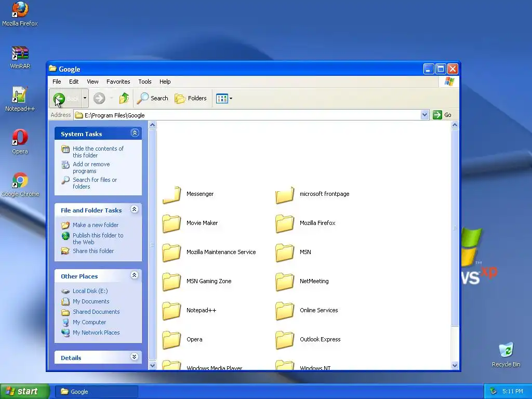
Task: Click file list scrollbar up arrow
Action: pos(455,125)
